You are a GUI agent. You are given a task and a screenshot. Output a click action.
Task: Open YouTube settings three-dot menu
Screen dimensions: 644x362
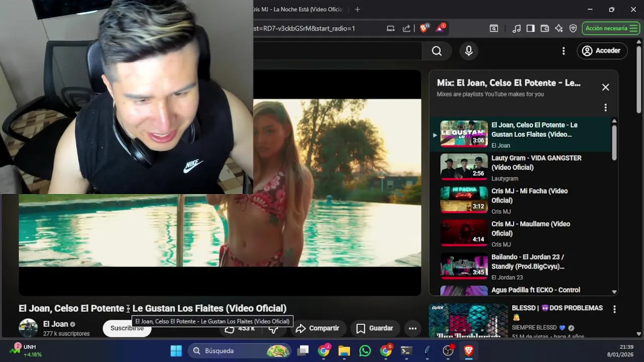(x=563, y=51)
